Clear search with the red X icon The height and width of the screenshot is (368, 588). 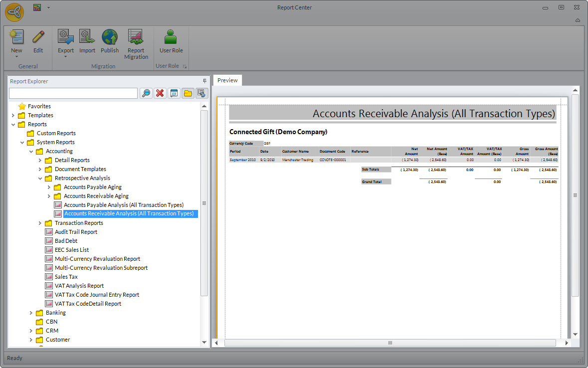tap(160, 93)
